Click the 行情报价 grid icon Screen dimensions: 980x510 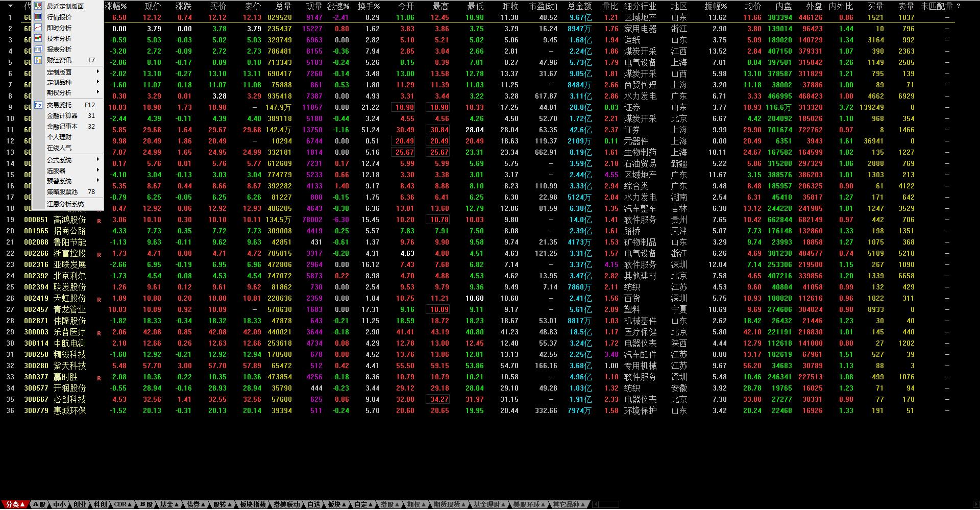(38, 17)
